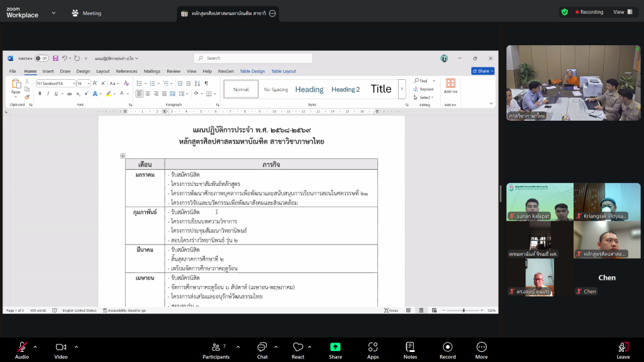
Task: Open the File menu
Action: (x=13, y=72)
